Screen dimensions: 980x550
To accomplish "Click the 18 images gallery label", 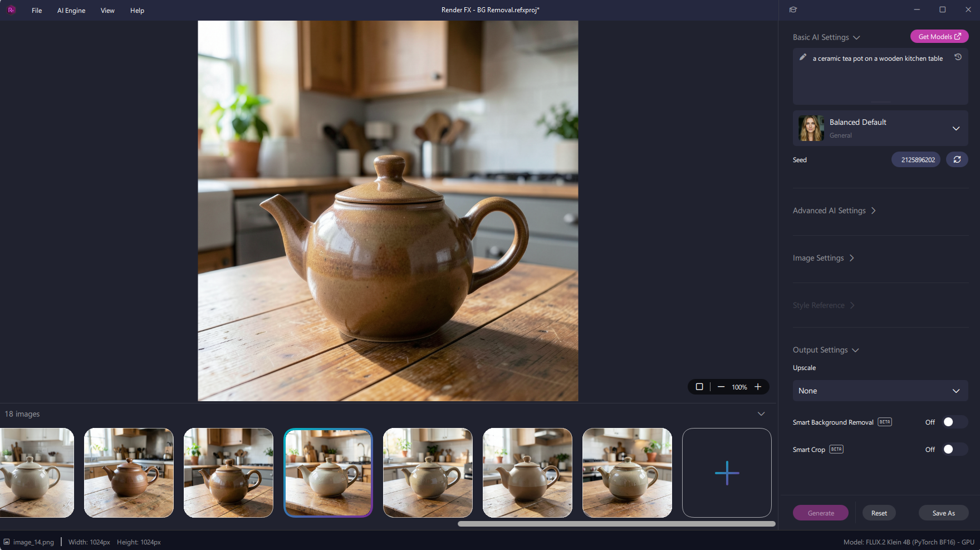I will [x=22, y=414].
